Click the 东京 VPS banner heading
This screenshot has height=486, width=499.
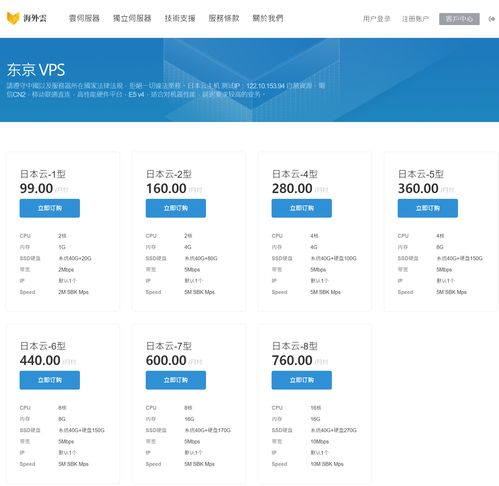(36, 70)
